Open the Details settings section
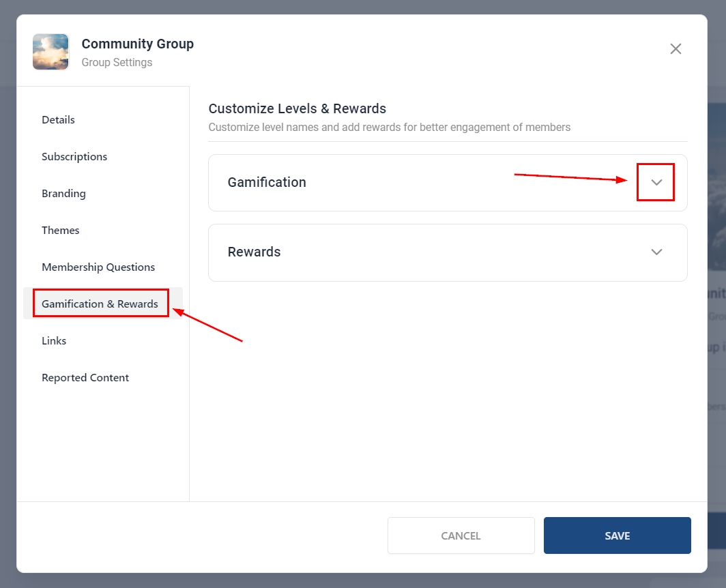Image resolution: width=726 pixels, height=588 pixels. 58,120
